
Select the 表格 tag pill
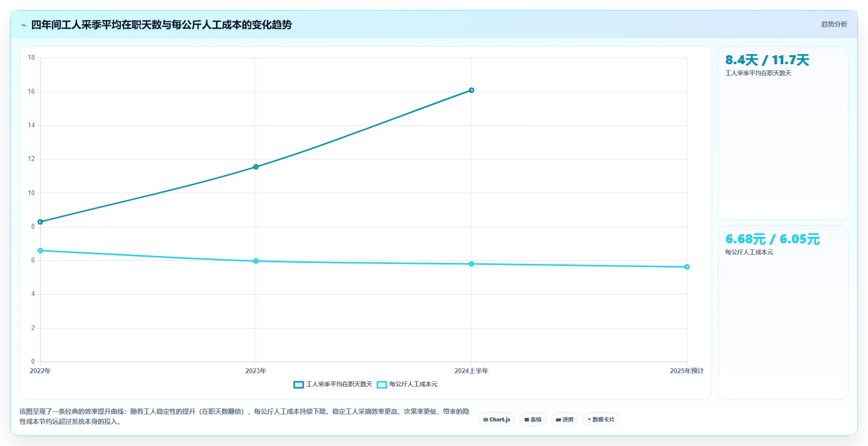coord(533,419)
